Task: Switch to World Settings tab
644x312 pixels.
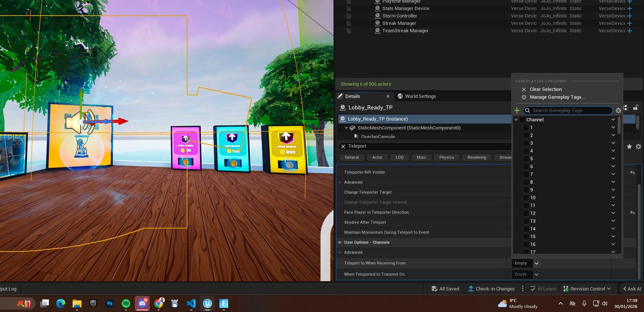Action: coord(417,96)
